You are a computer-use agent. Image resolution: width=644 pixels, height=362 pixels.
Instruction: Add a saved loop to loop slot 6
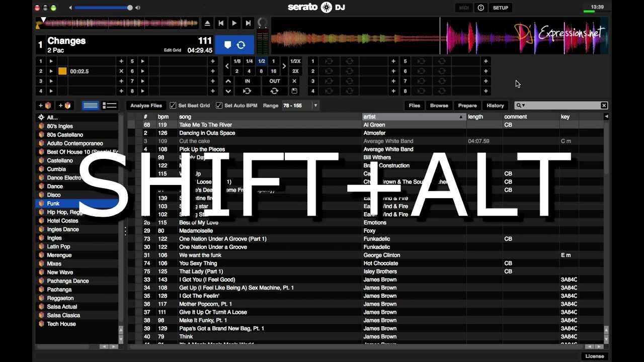(486, 71)
